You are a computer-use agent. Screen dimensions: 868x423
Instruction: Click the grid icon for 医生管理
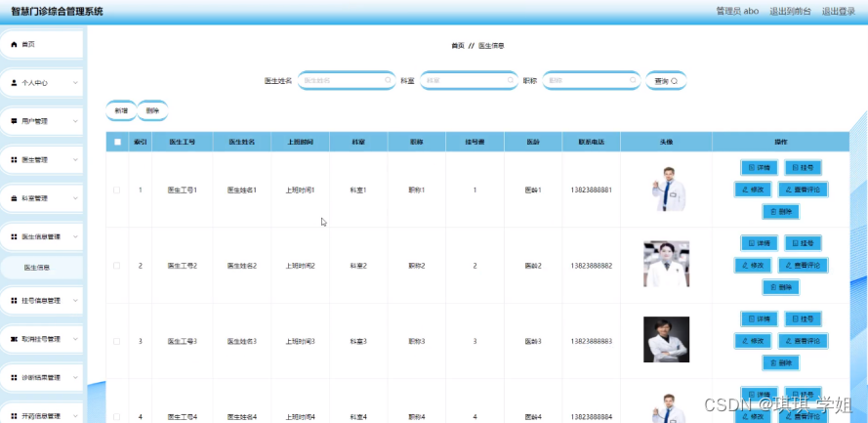(x=15, y=159)
